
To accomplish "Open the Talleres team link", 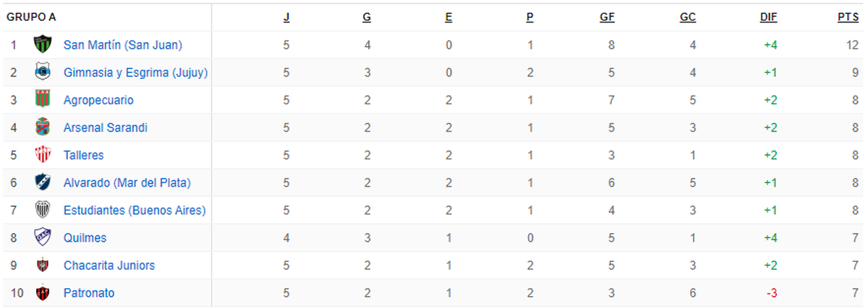I will click(84, 155).
